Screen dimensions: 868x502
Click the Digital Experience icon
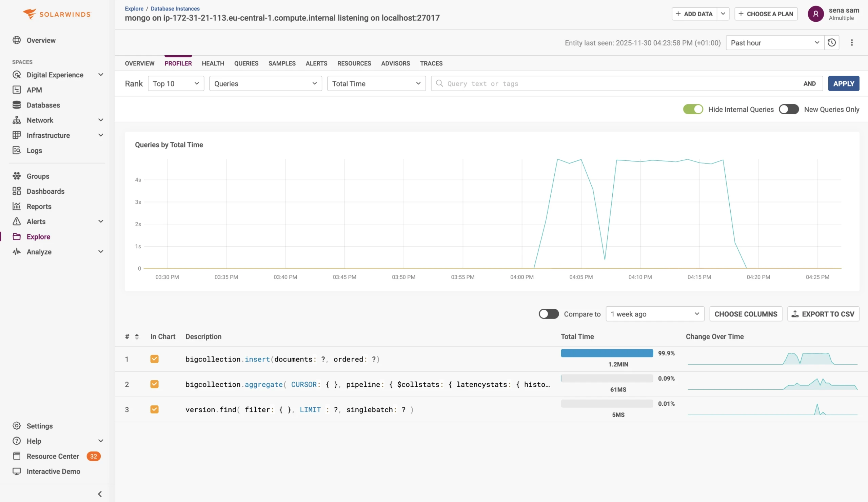17,75
